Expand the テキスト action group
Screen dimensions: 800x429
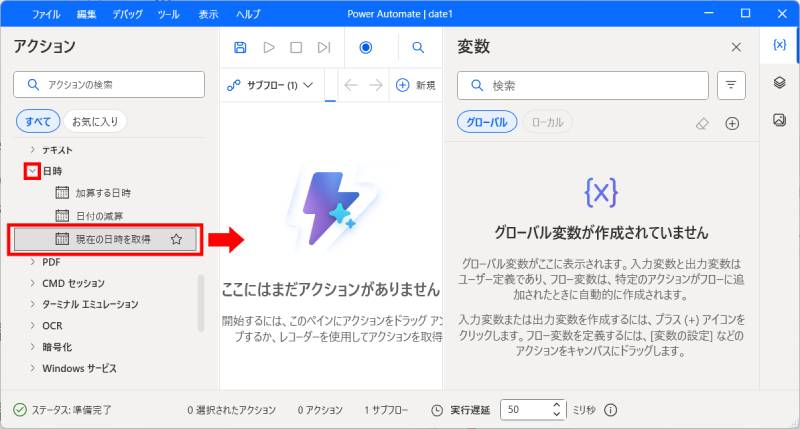[33, 149]
